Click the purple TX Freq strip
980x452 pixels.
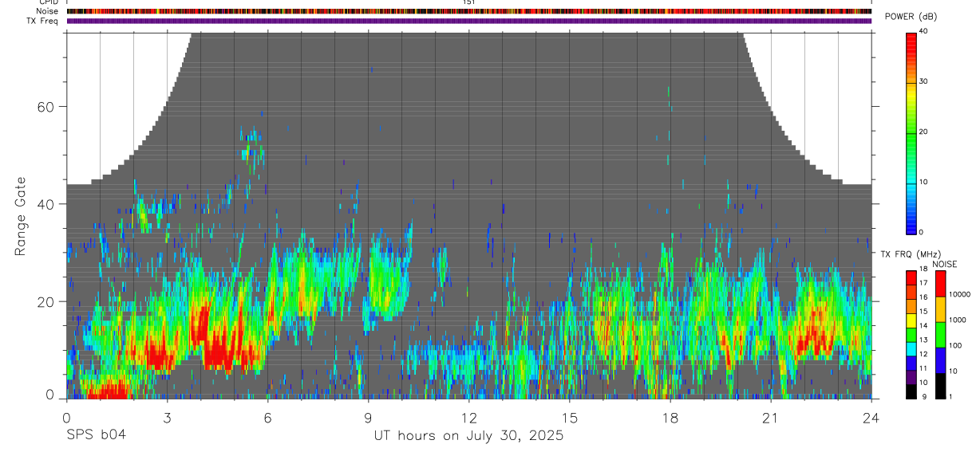pyautogui.click(x=469, y=21)
